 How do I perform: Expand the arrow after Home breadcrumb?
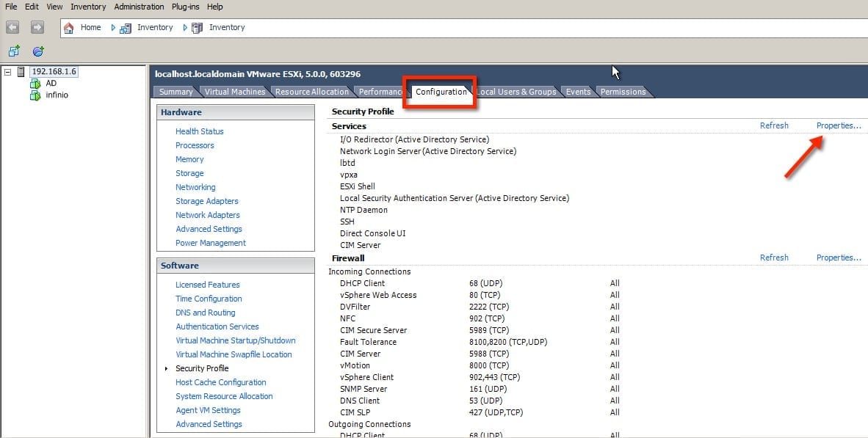113,28
